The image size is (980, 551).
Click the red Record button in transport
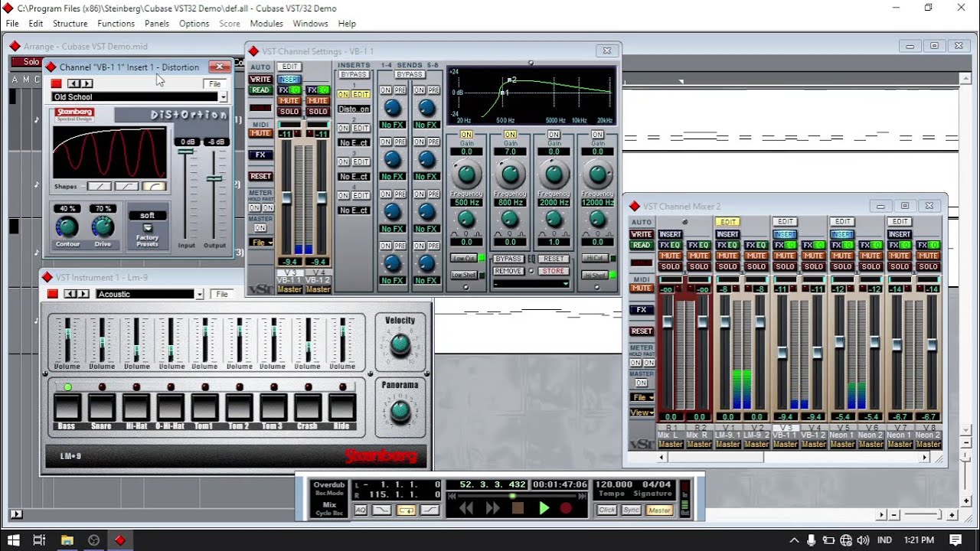566,508
